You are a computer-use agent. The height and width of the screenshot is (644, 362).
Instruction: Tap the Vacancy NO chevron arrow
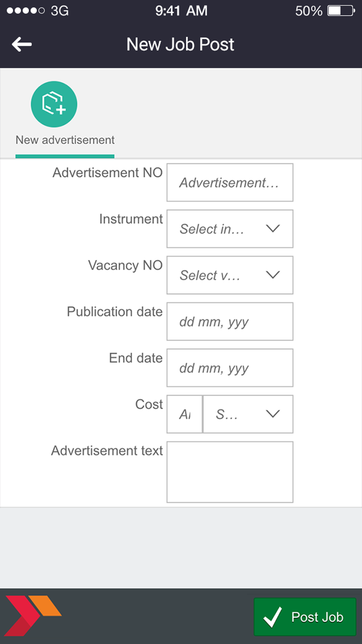coord(273,275)
